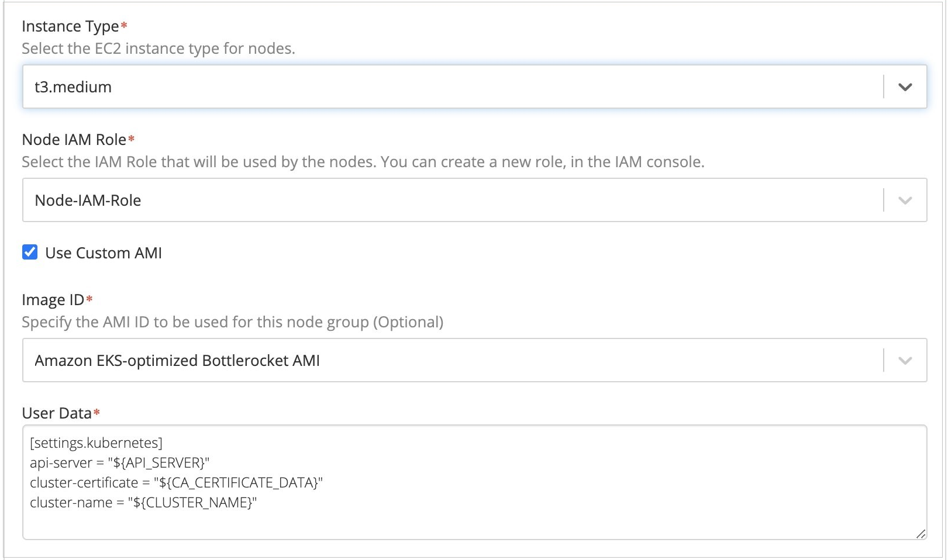Click the "Use Custom AMI" label text
The height and width of the screenshot is (560, 948).
point(104,253)
